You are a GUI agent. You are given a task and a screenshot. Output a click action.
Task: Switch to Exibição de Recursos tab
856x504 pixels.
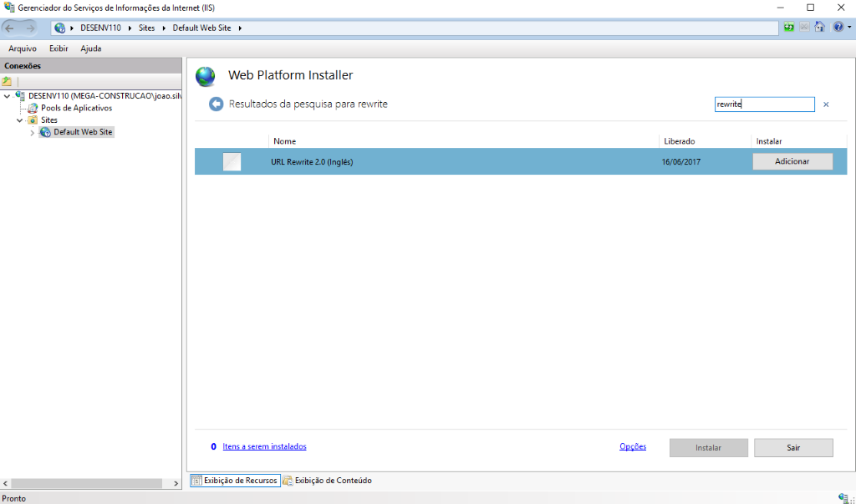(234, 481)
